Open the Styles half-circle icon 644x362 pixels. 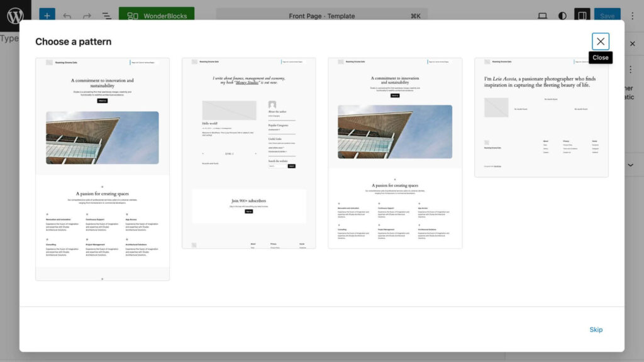pyautogui.click(x=562, y=16)
